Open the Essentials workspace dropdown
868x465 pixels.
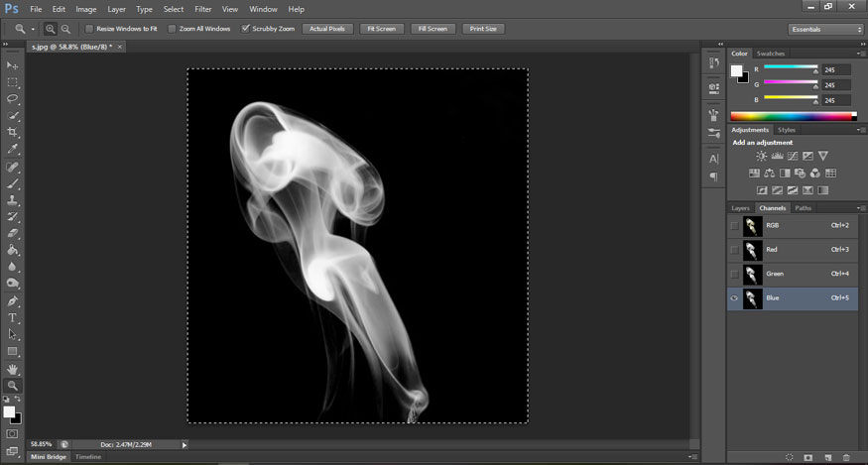[x=824, y=30]
